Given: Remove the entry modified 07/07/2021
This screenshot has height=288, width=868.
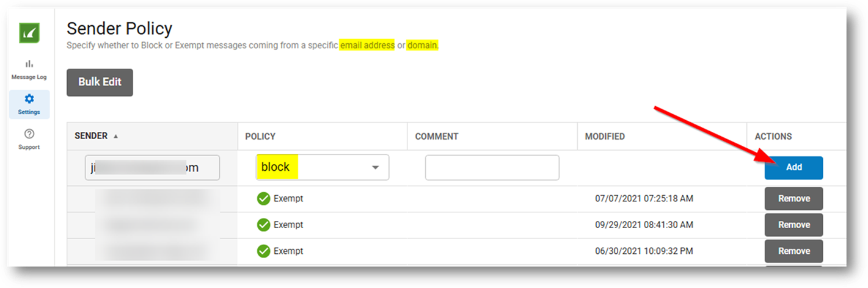Looking at the screenshot, I should [x=793, y=198].
